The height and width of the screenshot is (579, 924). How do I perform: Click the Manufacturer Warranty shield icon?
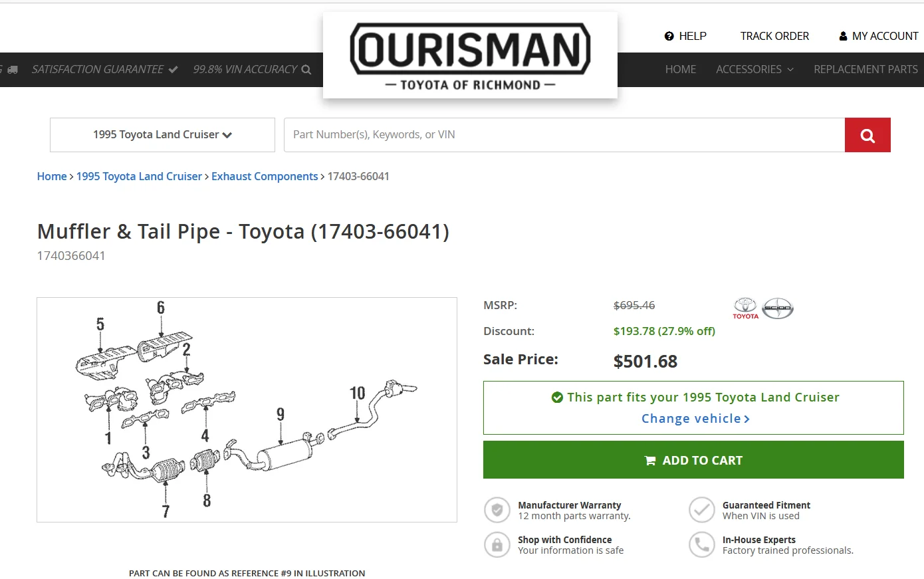[497, 511]
